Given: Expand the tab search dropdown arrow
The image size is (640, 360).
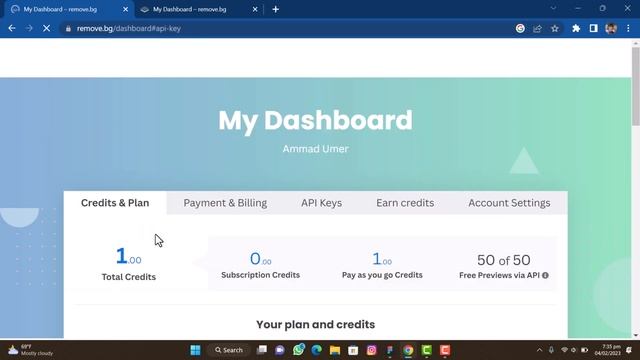Looking at the screenshot, I should coord(553,8).
